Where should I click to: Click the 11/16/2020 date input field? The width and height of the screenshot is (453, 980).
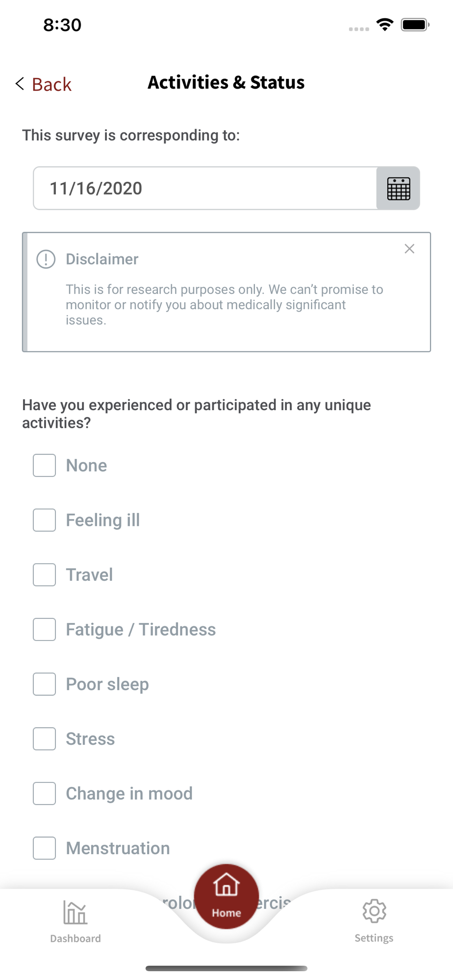click(205, 189)
